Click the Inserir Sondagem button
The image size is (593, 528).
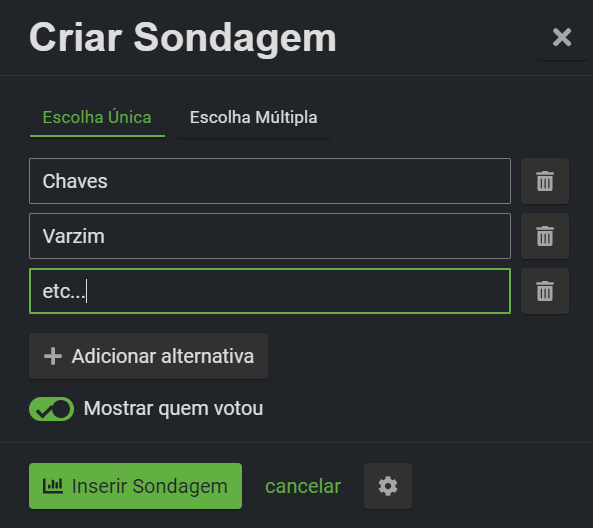click(x=135, y=486)
